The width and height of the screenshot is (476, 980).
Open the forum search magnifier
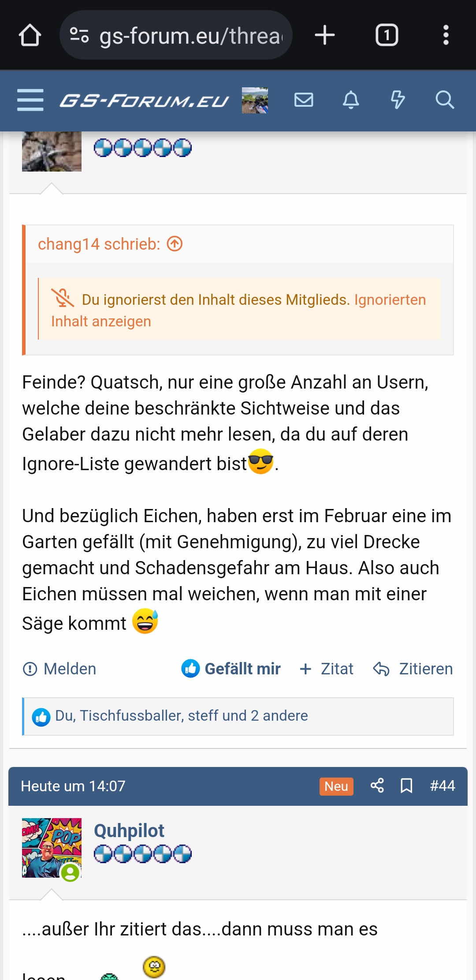coord(444,100)
